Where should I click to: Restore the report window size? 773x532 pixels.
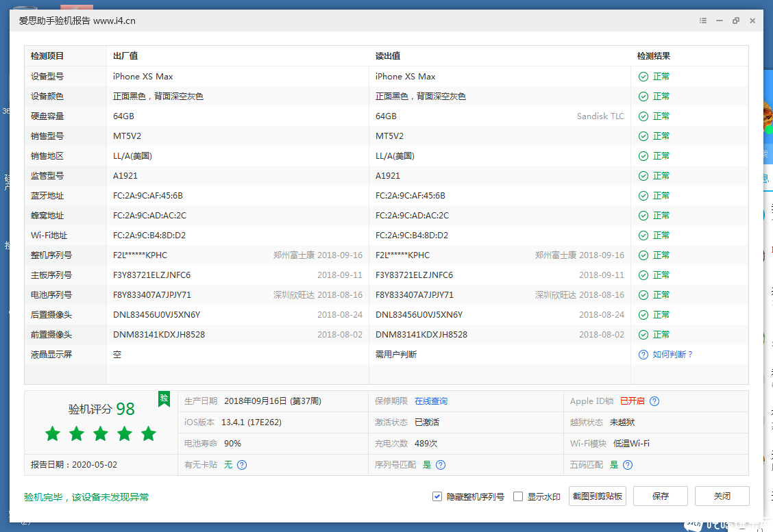(x=735, y=21)
